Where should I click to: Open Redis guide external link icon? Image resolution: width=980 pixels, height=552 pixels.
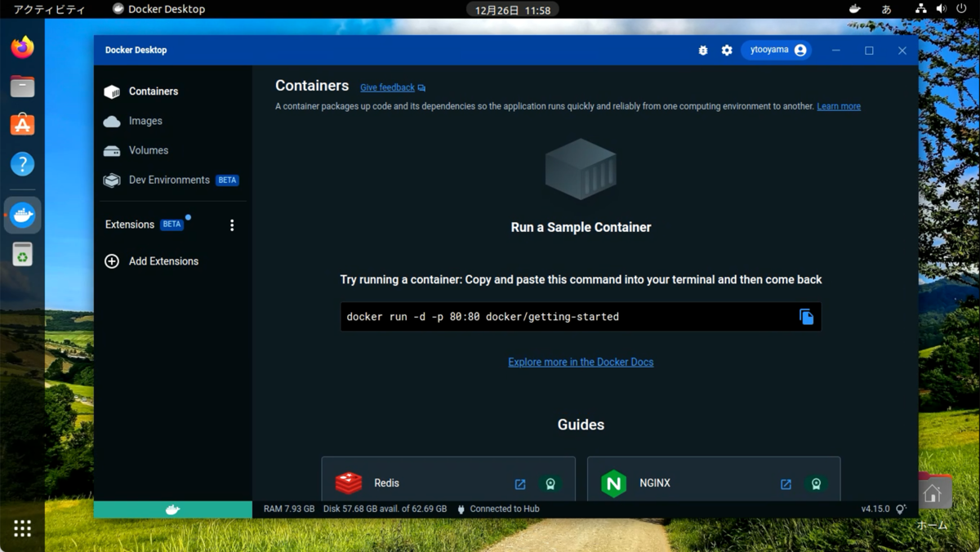520,484
